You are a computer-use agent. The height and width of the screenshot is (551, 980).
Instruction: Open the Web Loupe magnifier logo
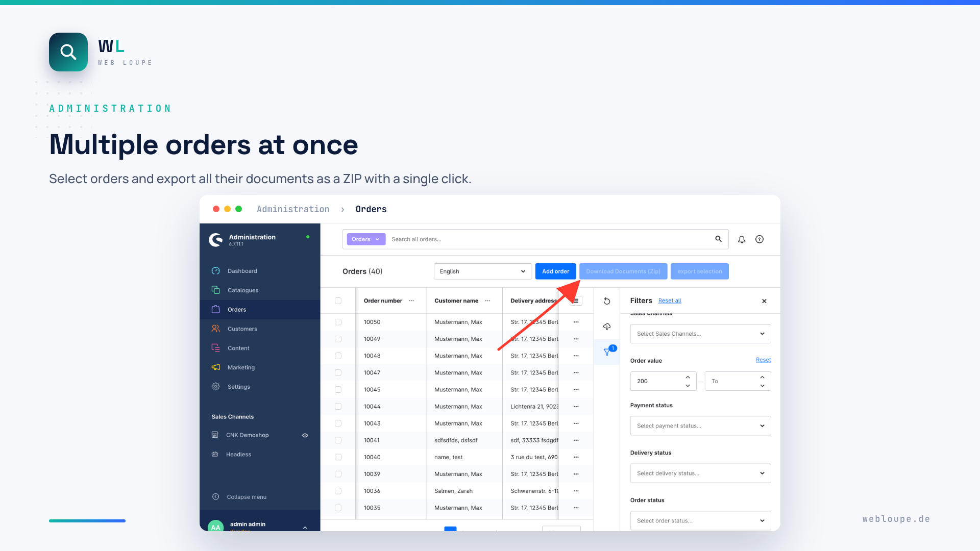(68, 52)
